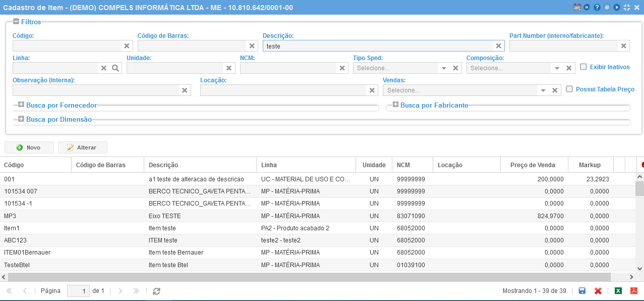Sort by Descrição column header
This screenshot has width=644, height=301.
(201, 165)
